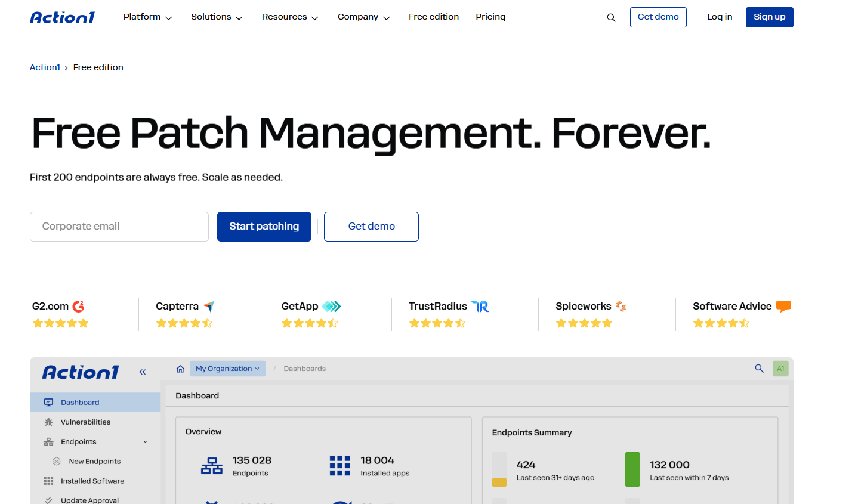The image size is (855, 504).
Task: Click the Dashboard monitor icon in sidebar
Action: pyautogui.click(x=49, y=403)
